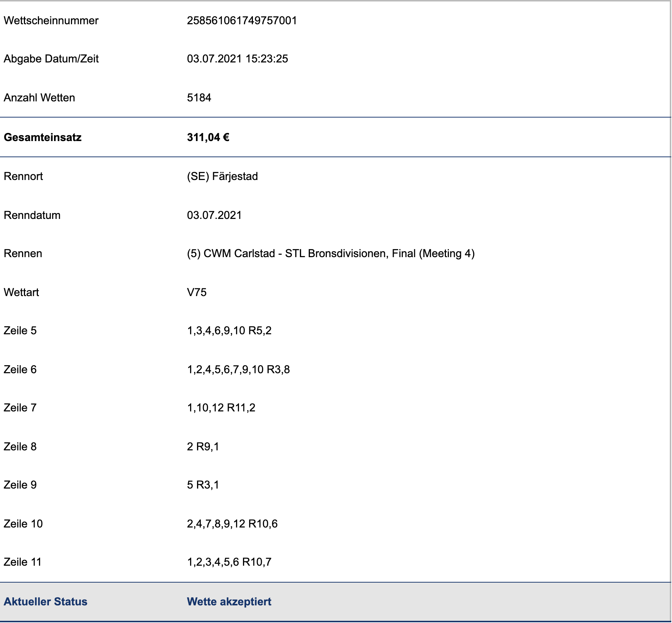Click the Abgabe Datum/Zeit label

(x=51, y=59)
